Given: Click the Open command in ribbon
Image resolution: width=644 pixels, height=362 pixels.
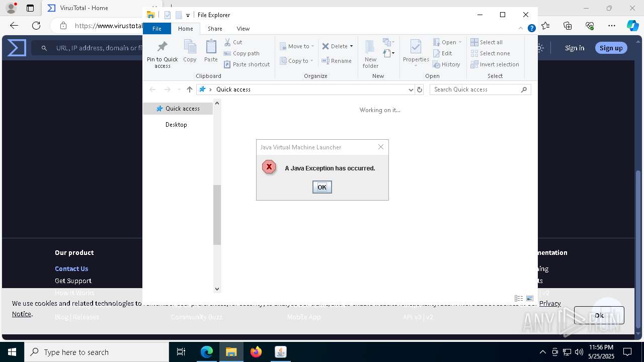Looking at the screenshot, I should pyautogui.click(x=447, y=42).
